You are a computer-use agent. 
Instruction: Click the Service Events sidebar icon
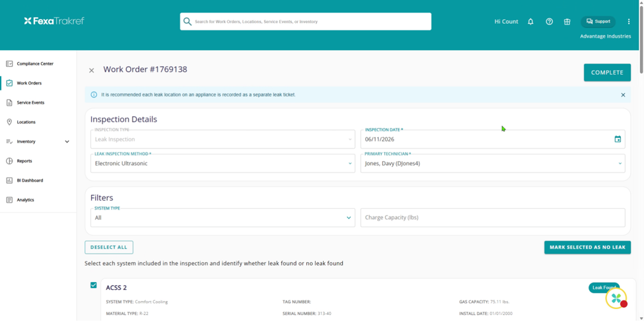(x=9, y=102)
